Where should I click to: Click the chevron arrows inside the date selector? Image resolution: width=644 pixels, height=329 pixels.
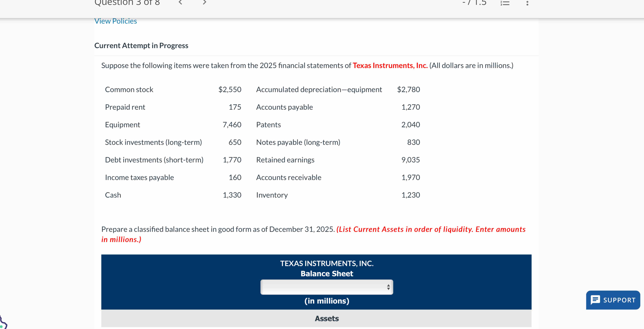click(388, 287)
